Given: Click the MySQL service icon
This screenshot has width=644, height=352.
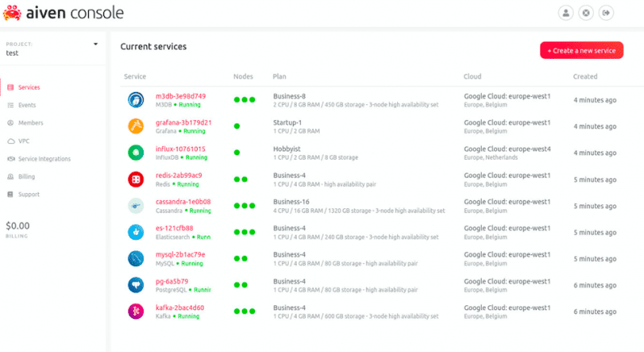Looking at the screenshot, I should click(136, 258).
